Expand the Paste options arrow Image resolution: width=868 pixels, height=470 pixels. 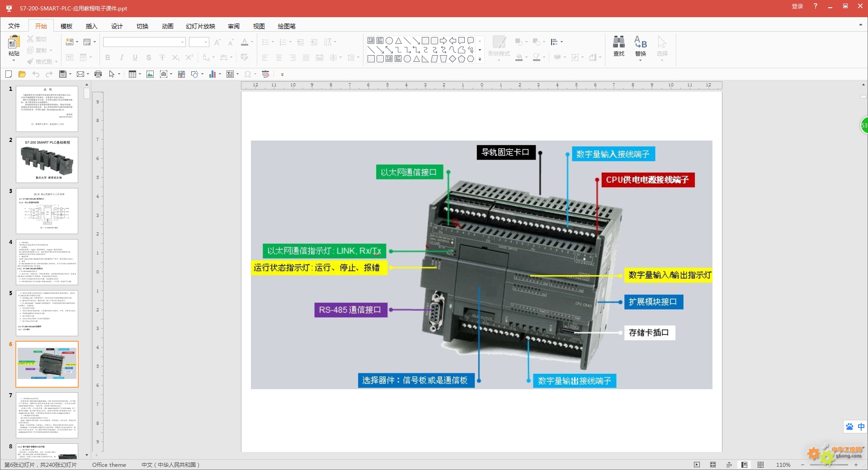coord(14,61)
